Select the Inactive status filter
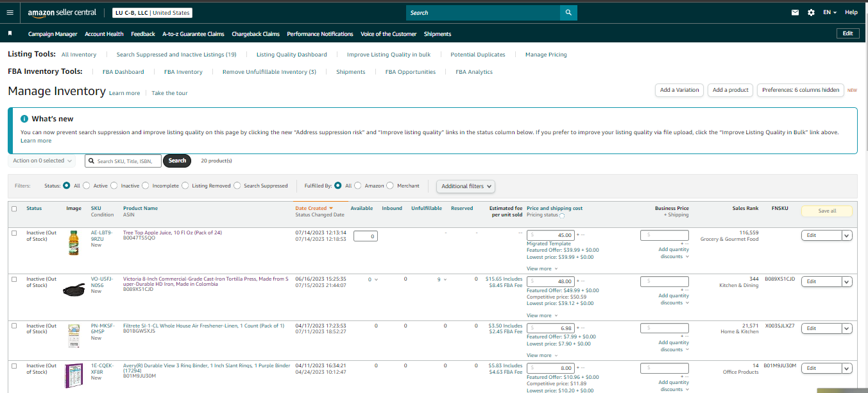The image size is (868, 393). 114,186
